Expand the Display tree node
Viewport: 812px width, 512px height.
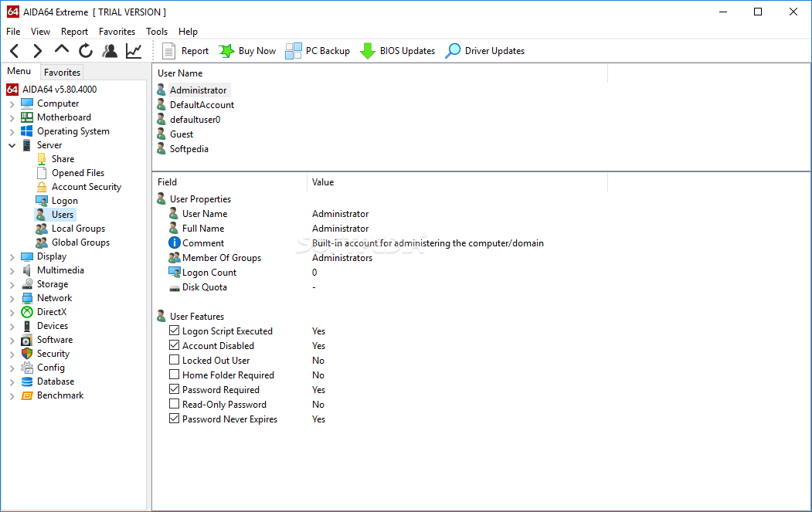[12, 257]
